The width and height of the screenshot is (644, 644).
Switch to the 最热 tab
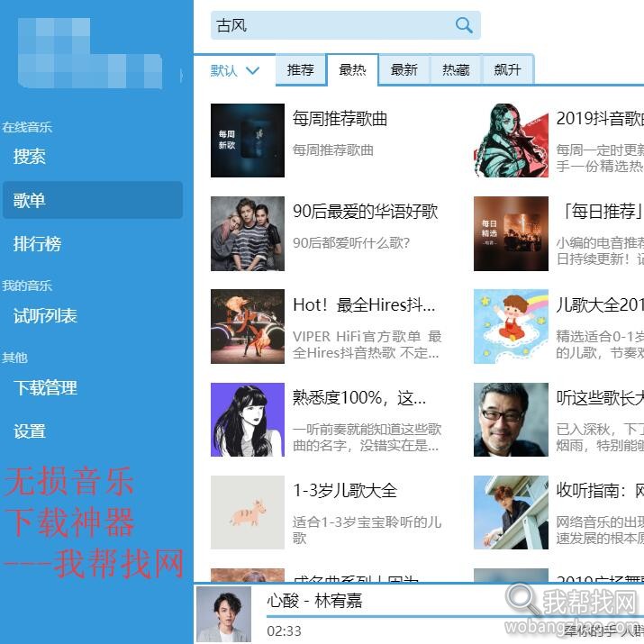(x=352, y=70)
